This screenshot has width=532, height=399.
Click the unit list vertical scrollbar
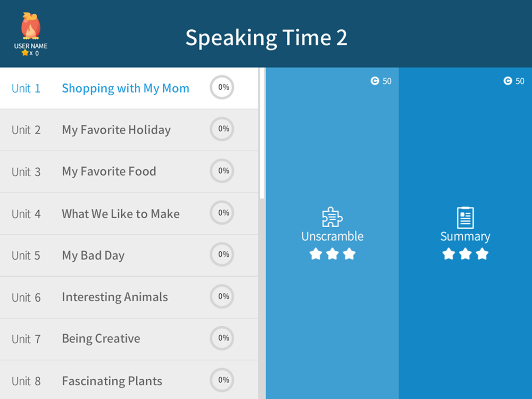tap(262, 133)
